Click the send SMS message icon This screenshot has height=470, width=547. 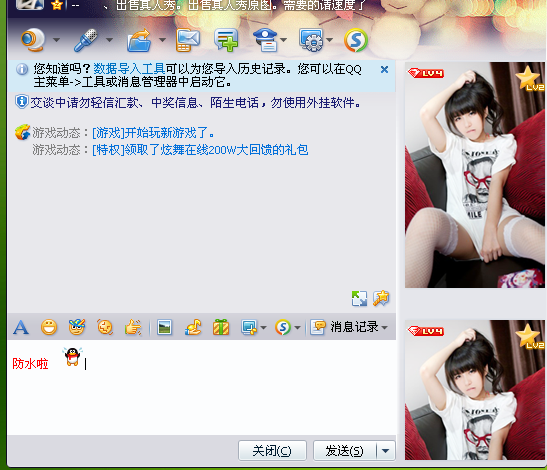point(188,40)
